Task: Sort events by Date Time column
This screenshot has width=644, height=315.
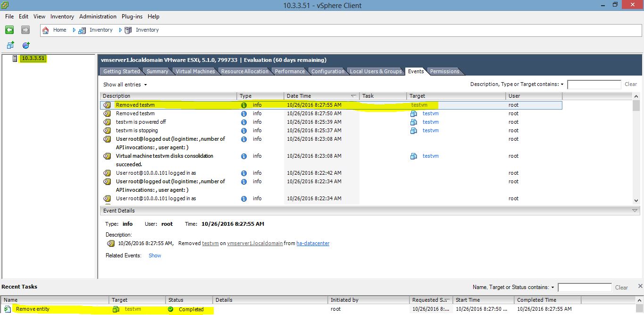Action: [x=322, y=96]
